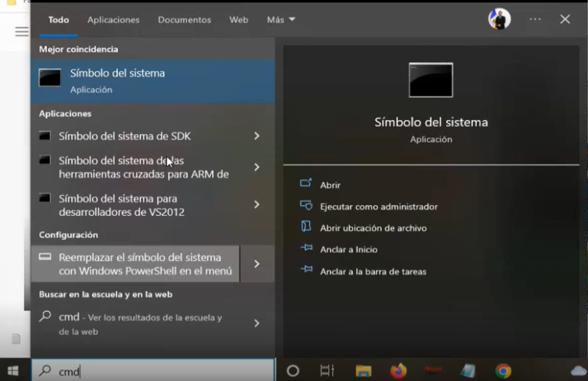The width and height of the screenshot is (588, 381).
Task: Click the Símbolo del sistema best-match icon
Action: click(50, 77)
